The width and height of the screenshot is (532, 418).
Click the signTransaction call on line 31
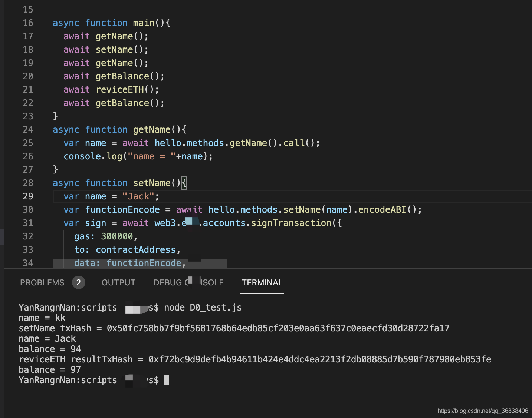[x=291, y=223]
